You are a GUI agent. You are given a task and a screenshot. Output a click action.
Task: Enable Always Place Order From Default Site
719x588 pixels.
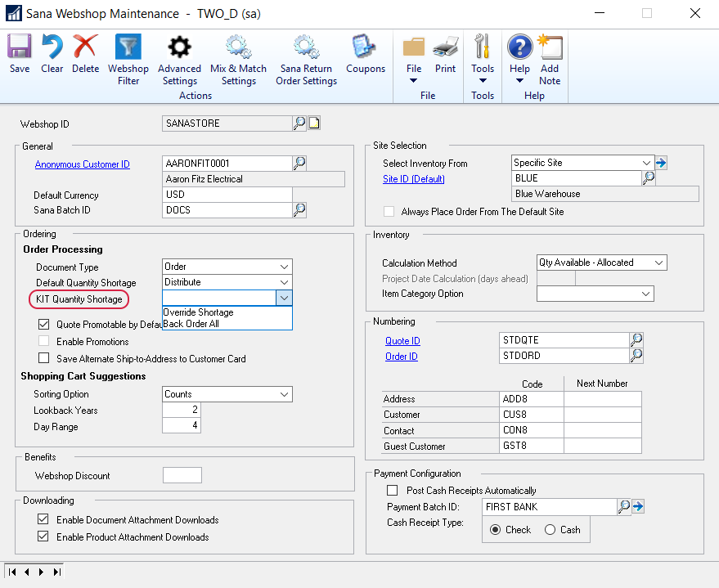tap(389, 212)
